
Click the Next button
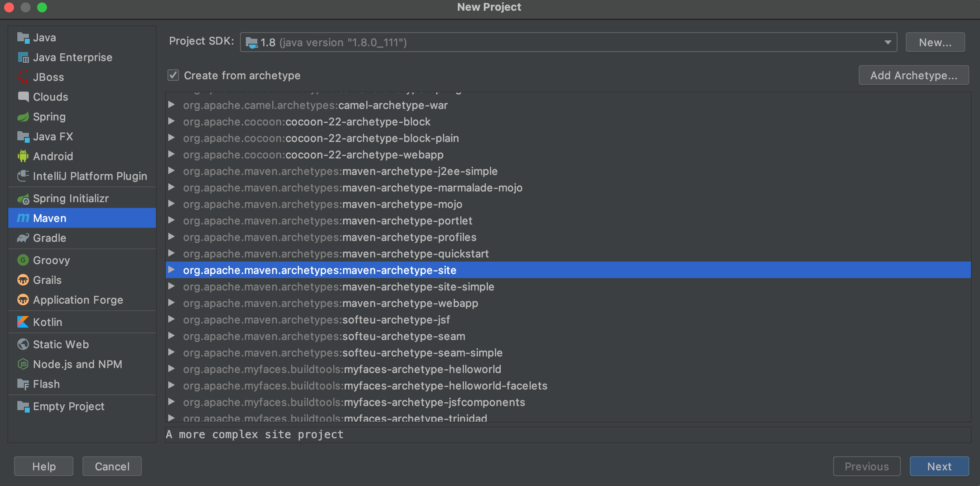(x=939, y=467)
